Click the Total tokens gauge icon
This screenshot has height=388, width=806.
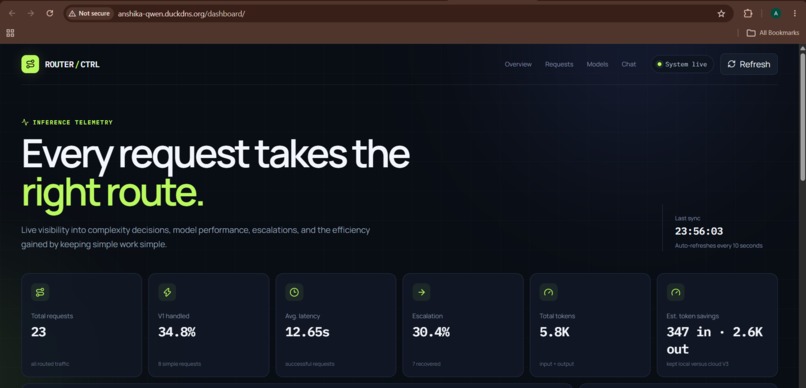(548, 292)
